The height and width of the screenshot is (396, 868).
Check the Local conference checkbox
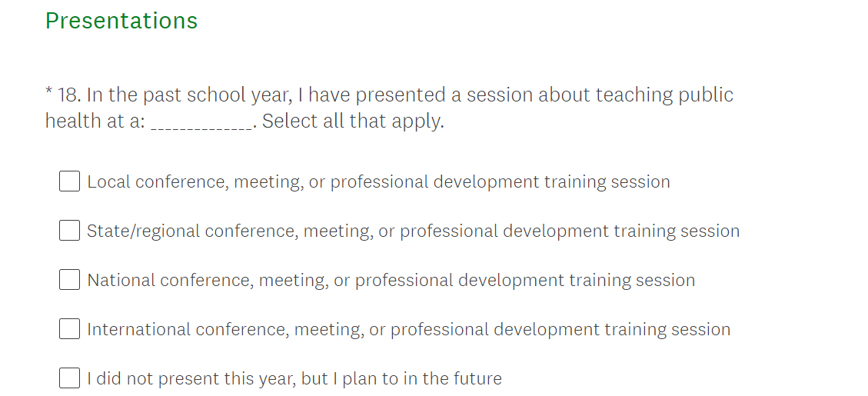point(70,181)
